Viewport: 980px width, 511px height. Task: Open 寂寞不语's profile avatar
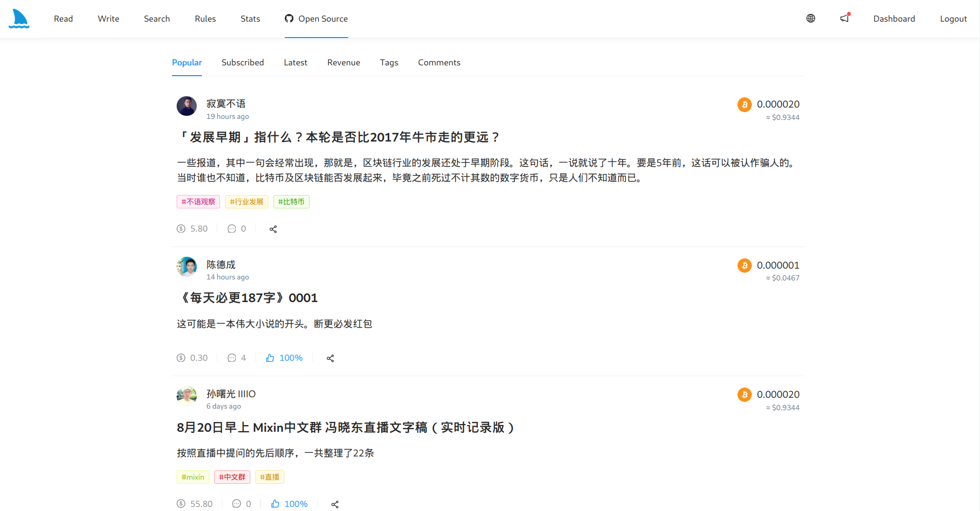click(186, 106)
